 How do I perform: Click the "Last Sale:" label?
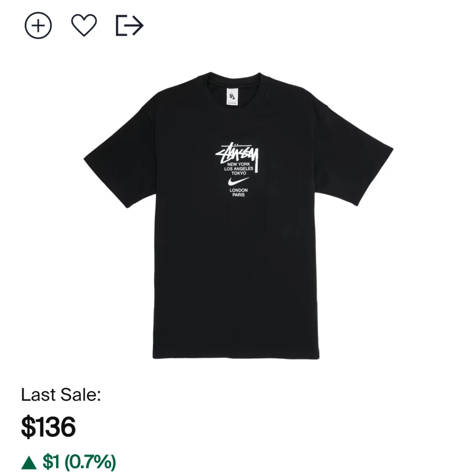click(61, 394)
